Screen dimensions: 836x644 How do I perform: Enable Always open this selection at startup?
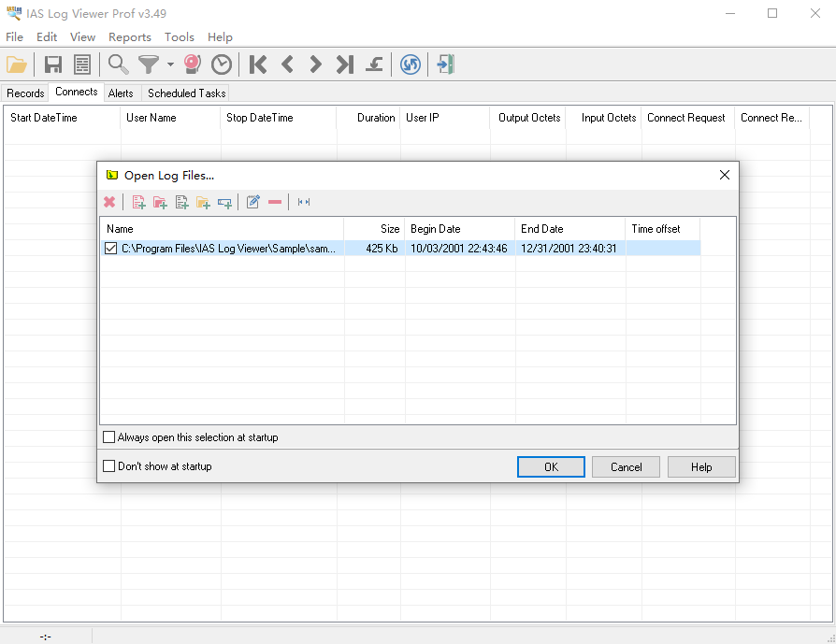click(109, 437)
